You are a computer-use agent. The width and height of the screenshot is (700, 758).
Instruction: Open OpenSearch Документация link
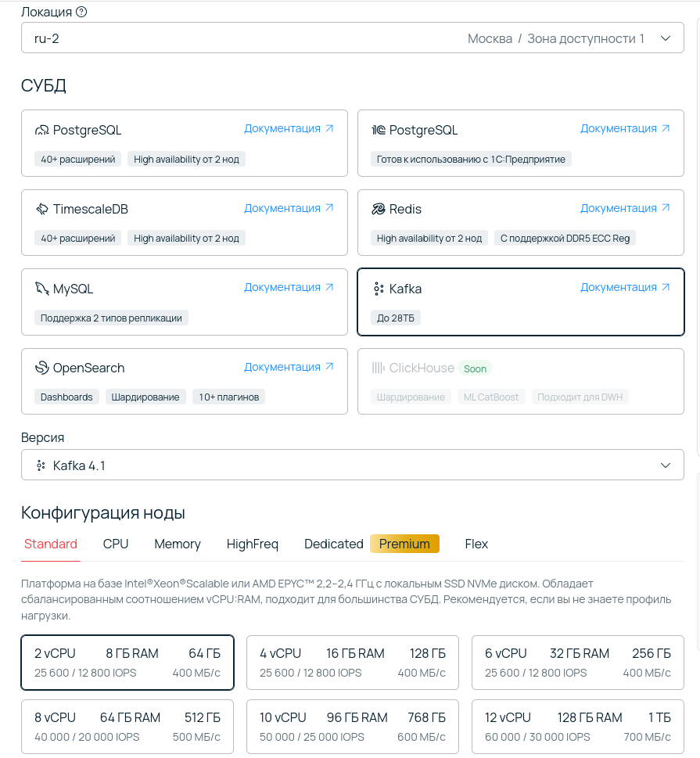coord(289,367)
